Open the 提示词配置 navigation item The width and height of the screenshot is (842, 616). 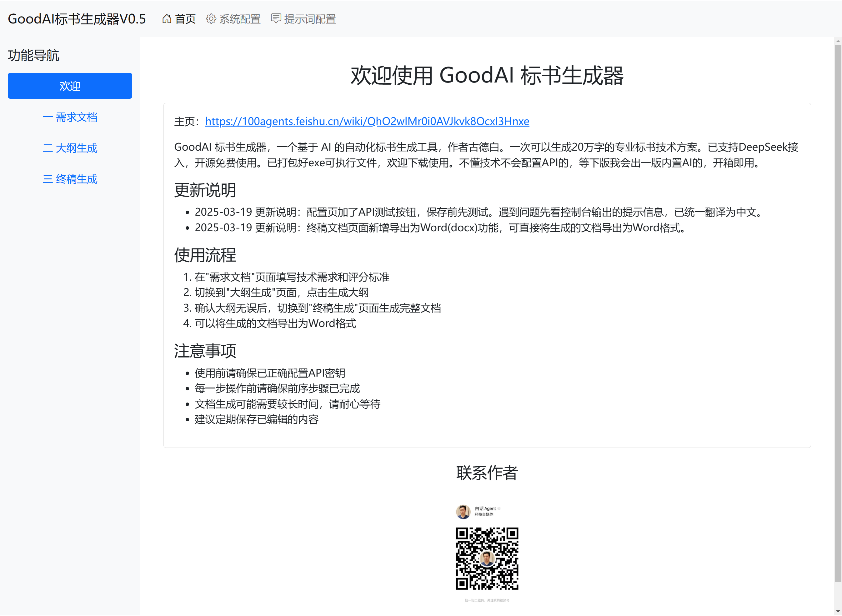point(303,19)
